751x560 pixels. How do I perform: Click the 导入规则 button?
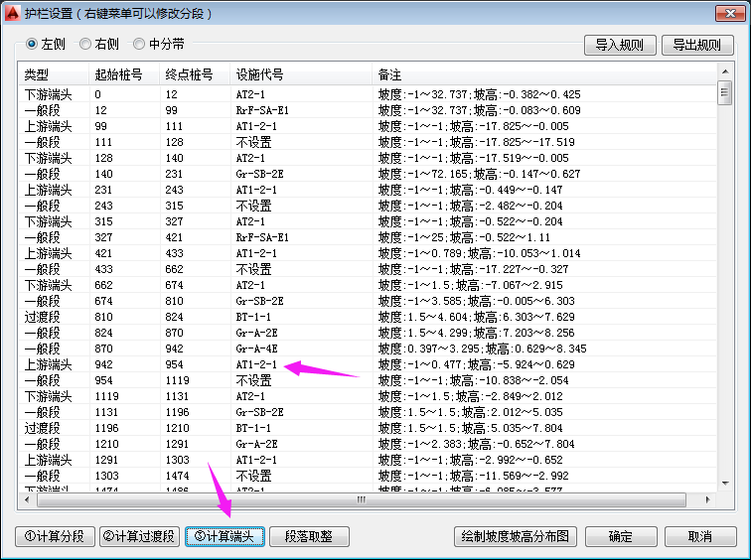tap(619, 45)
